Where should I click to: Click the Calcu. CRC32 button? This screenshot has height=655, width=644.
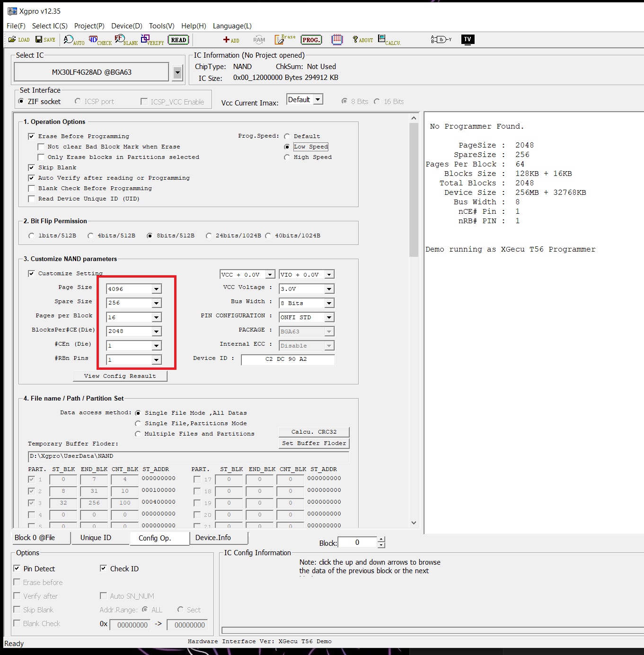(314, 432)
